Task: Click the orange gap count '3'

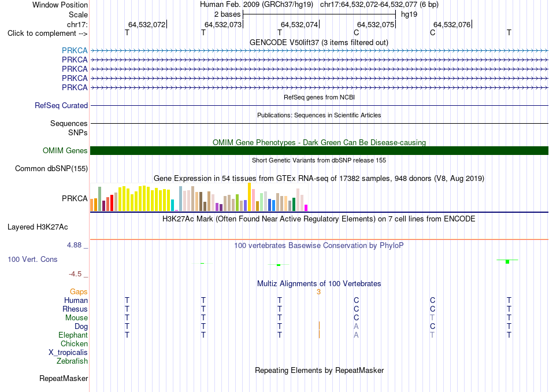Action: tap(318, 292)
